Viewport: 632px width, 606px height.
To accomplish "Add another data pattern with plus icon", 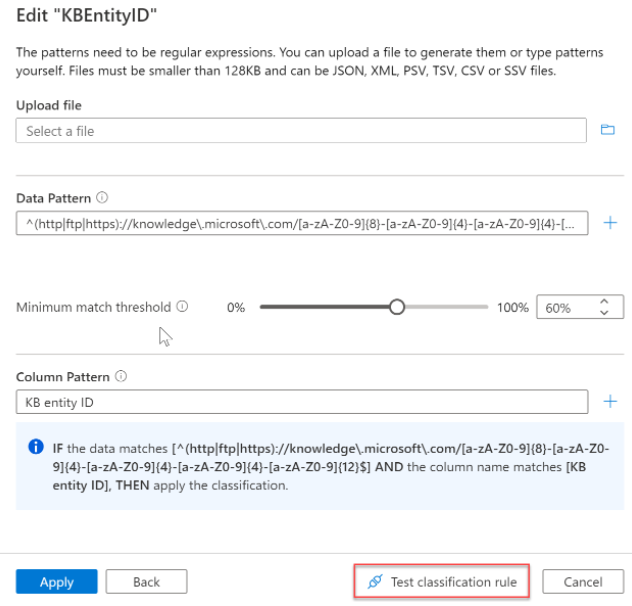I will [611, 224].
